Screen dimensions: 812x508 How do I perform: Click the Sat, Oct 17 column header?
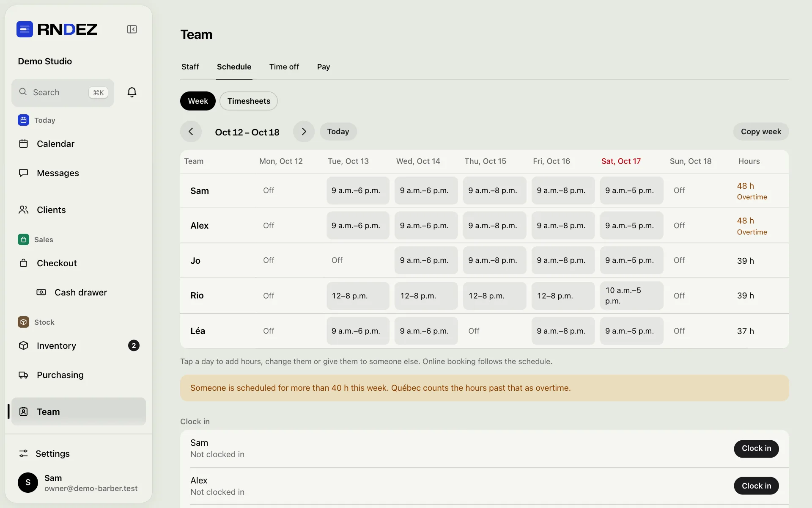[x=621, y=161]
